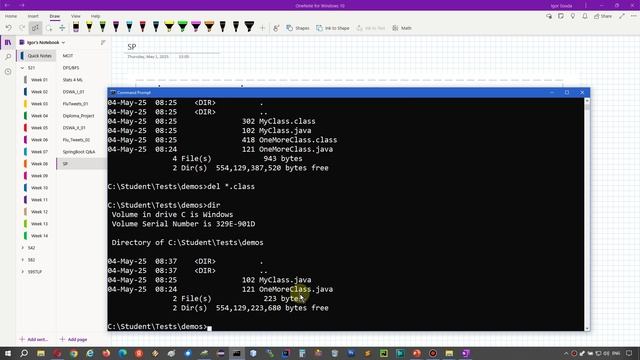The width and height of the screenshot is (640, 360).
Task: Click the sort pages icon
Action: pos(103,42)
